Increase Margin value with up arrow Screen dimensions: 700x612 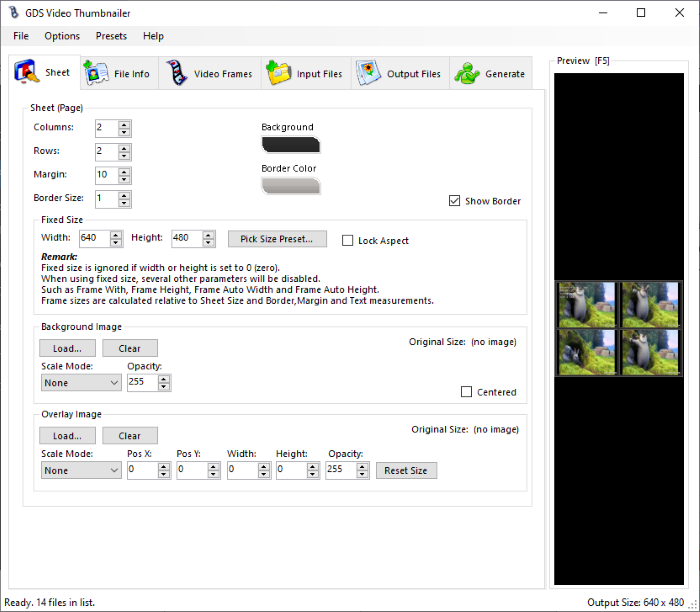(125, 171)
